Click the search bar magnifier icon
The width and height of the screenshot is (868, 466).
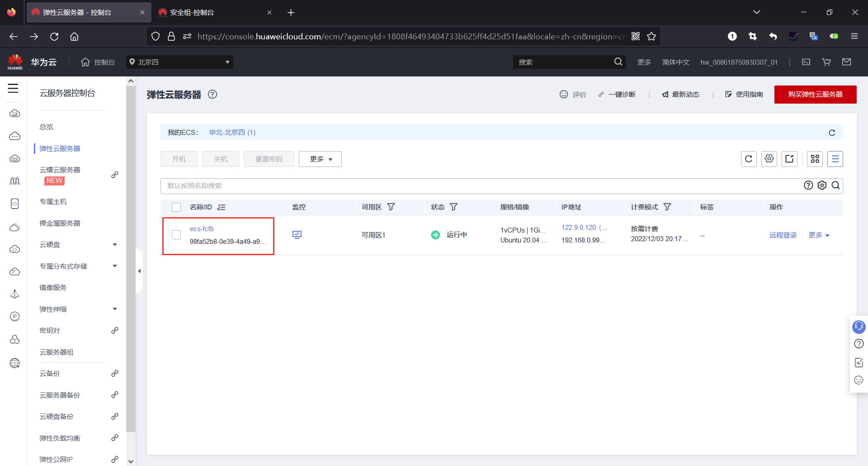tap(835, 185)
